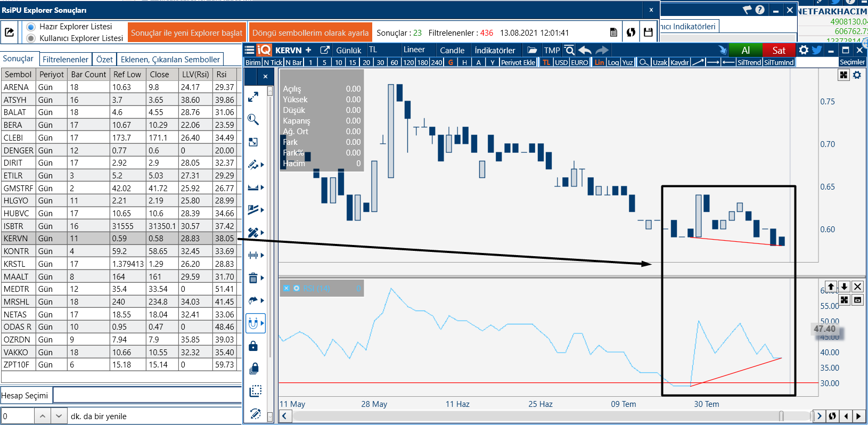The image size is (868, 425).
Task: Open the chart hamburger menu icon
Action: click(x=249, y=50)
